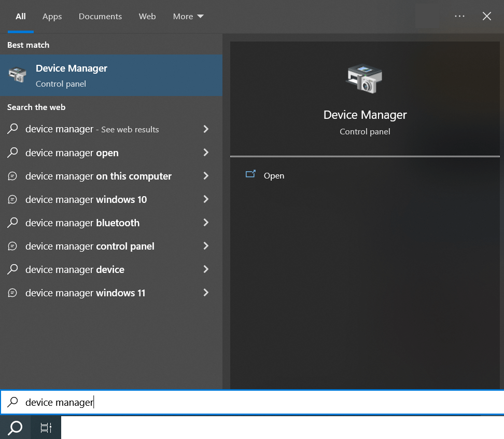The image size is (504, 439).
Task: Expand arrow for 'device manager bluetooth'
Action: [206, 223]
